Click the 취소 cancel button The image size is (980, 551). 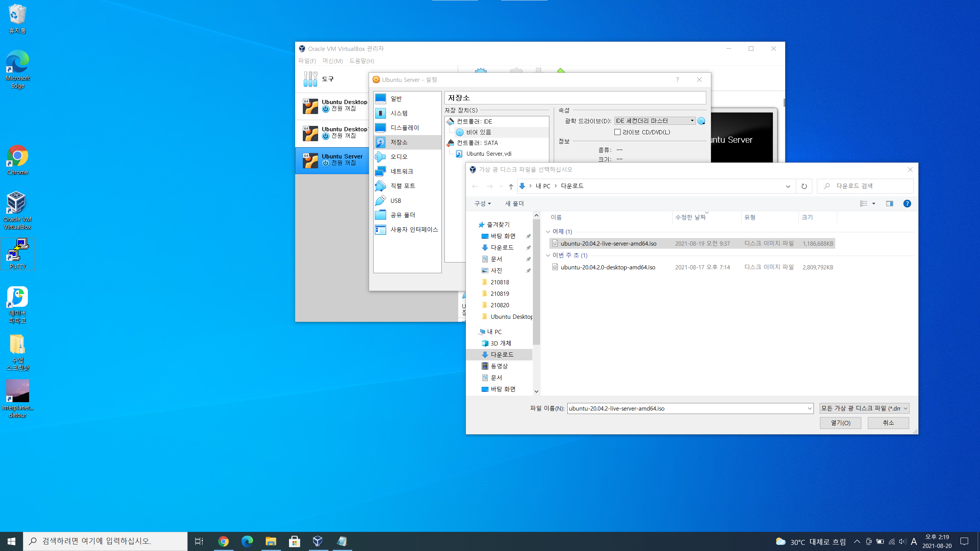pyautogui.click(x=888, y=423)
